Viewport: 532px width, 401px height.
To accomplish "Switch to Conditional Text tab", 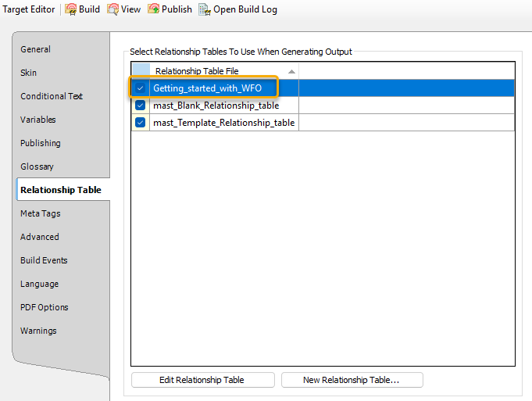I will [52, 96].
